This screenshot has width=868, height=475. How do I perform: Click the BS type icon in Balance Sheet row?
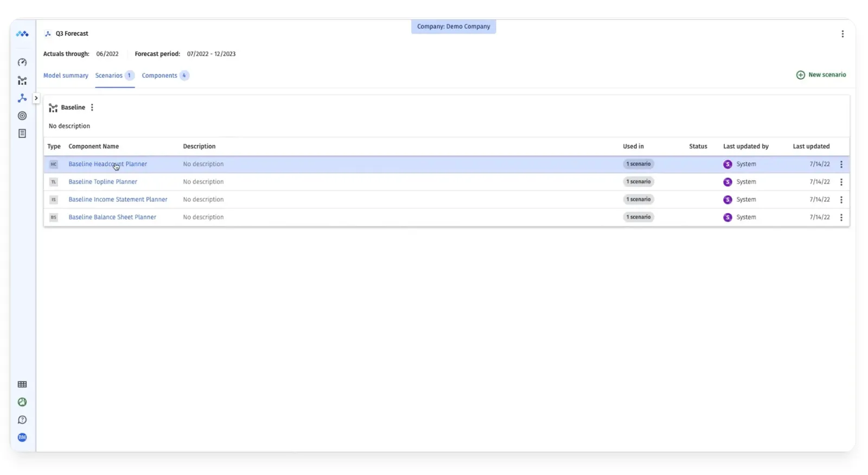(53, 217)
